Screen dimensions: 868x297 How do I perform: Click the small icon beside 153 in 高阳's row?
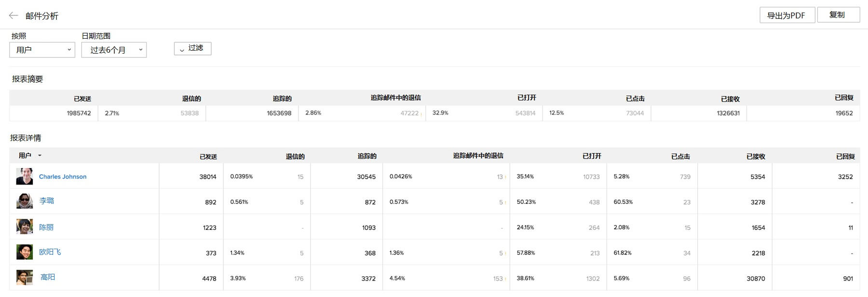point(505,279)
